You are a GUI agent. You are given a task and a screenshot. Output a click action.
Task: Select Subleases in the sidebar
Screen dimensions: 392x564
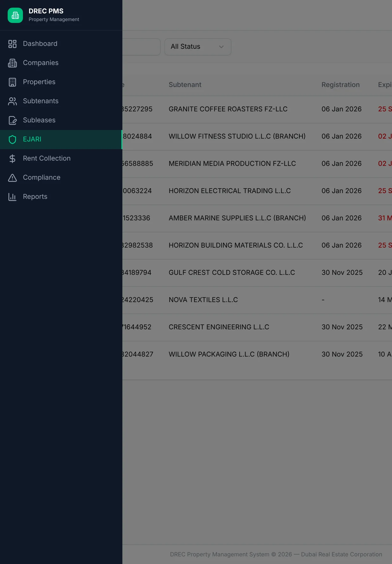[61, 120]
